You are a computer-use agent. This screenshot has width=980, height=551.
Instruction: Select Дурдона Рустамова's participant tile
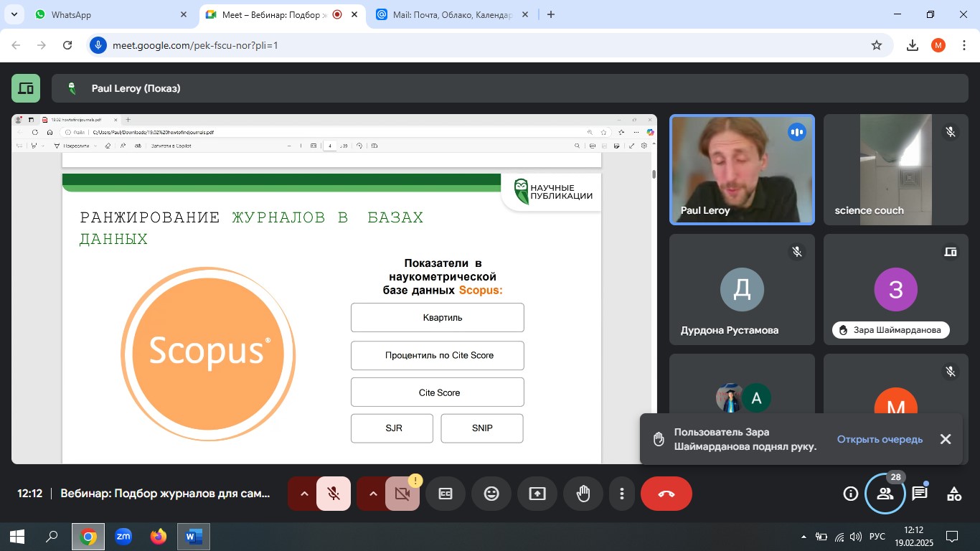point(742,290)
